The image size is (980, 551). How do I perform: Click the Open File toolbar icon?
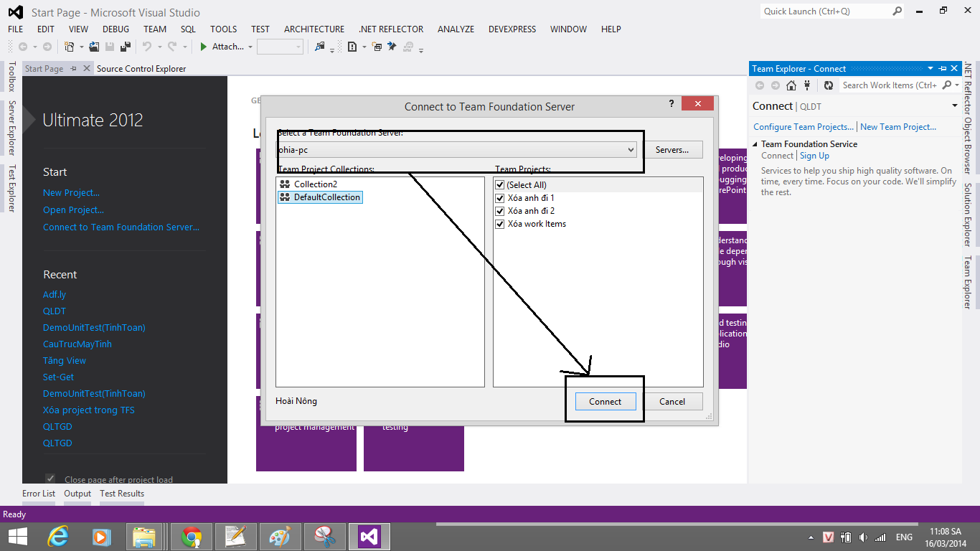coord(95,47)
